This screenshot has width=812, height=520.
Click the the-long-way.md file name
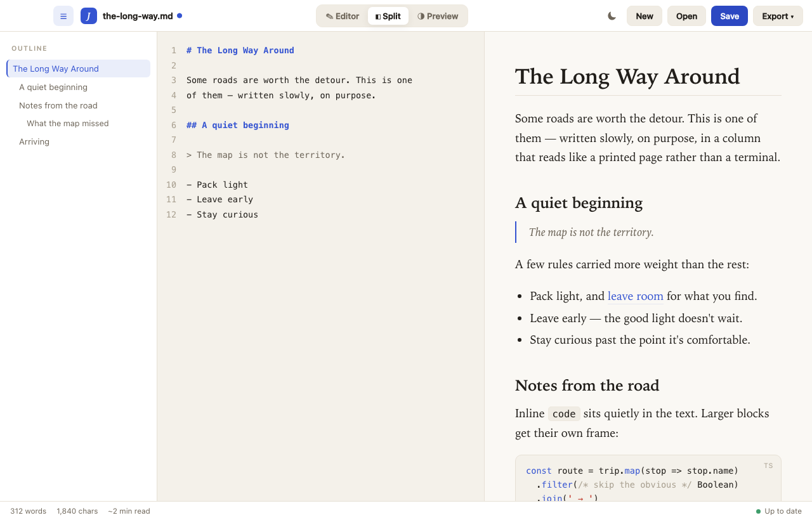138,16
